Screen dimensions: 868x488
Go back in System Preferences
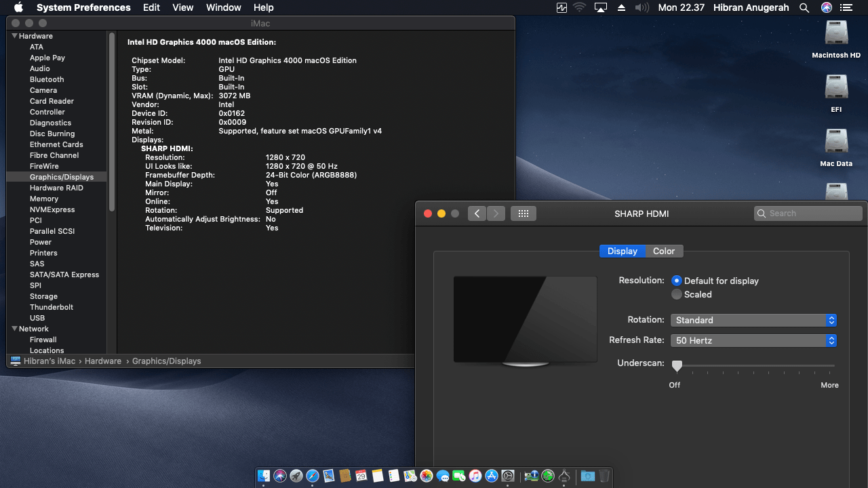[477, 213]
